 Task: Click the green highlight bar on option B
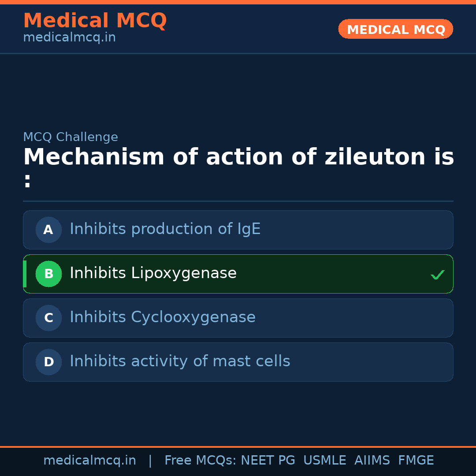click(x=25, y=274)
